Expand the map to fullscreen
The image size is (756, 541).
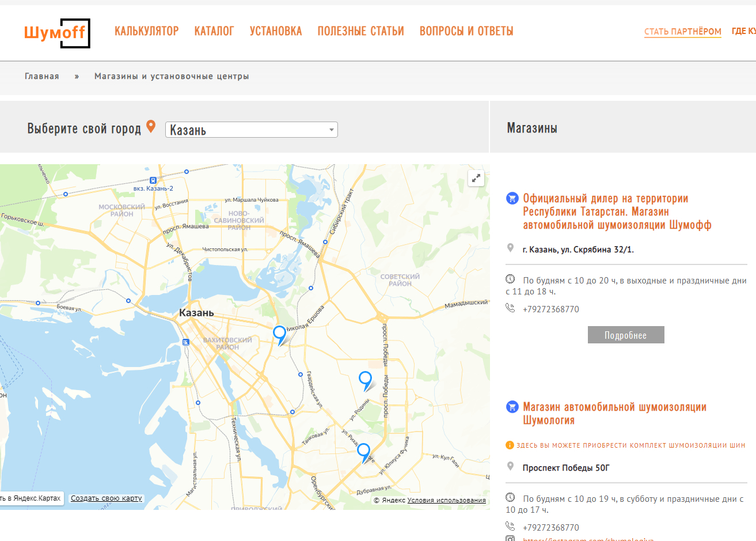[x=476, y=179]
